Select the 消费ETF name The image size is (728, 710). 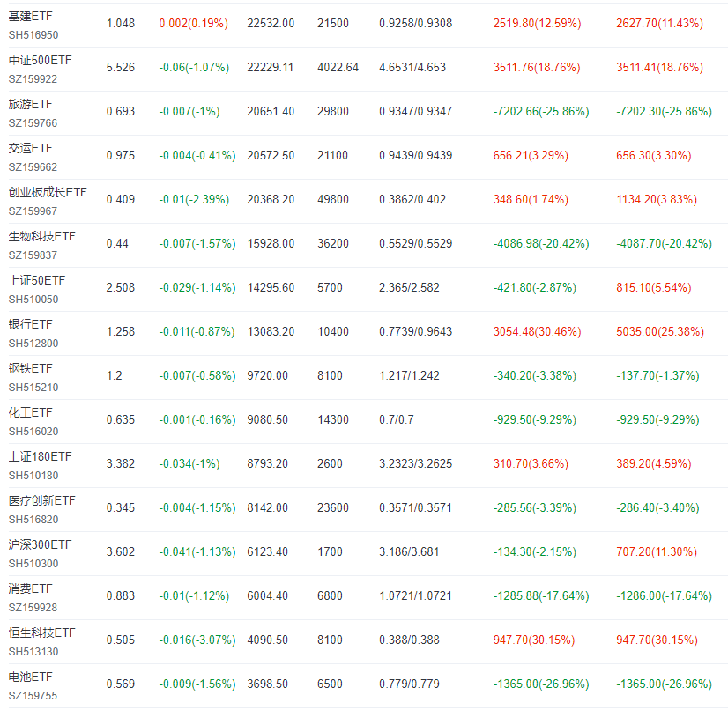pos(31,589)
